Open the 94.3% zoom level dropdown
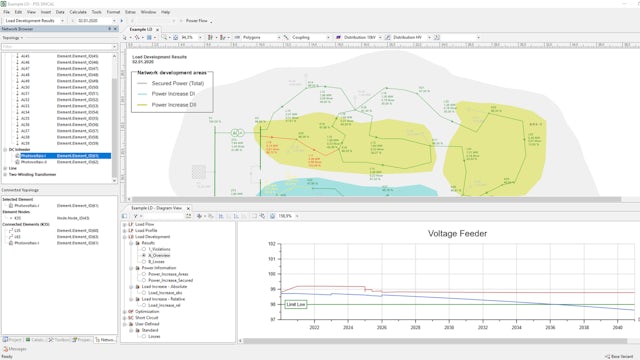 (200, 38)
